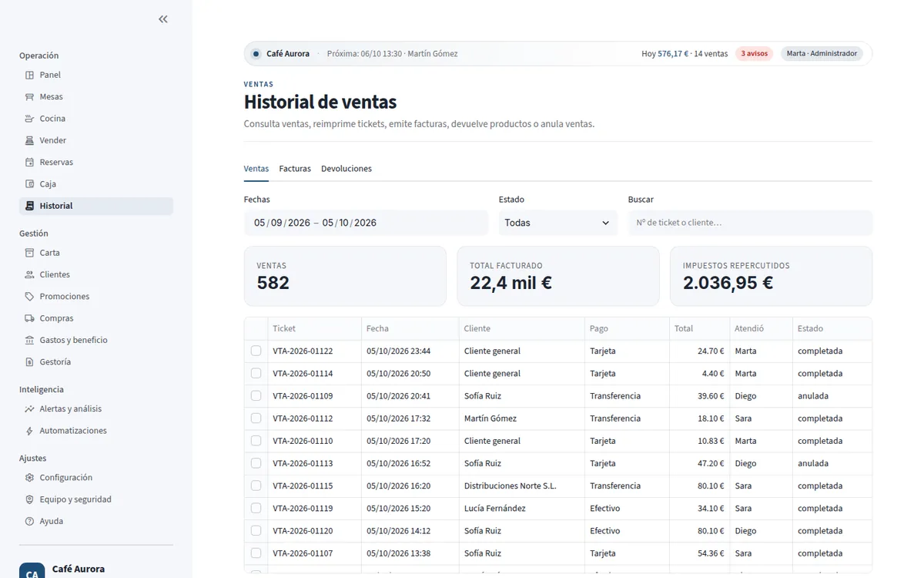Viewport: 924px width, 578px height.
Task: Open the Alertas y análisis chart icon
Action: [29, 409]
